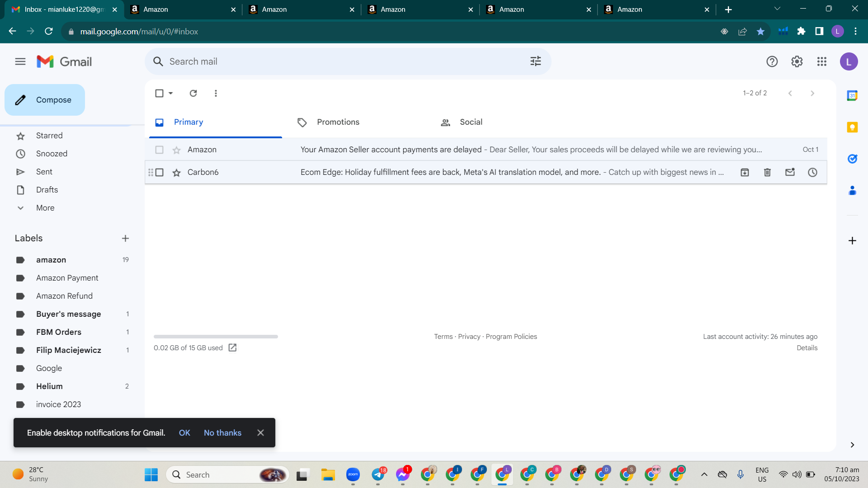Image resolution: width=868 pixels, height=488 pixels.
Task: Get add-ons plus icon in side panel
Action: 852,240
